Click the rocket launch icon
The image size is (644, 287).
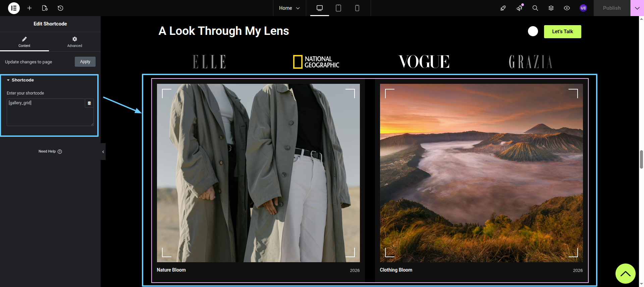pos(503,8)
